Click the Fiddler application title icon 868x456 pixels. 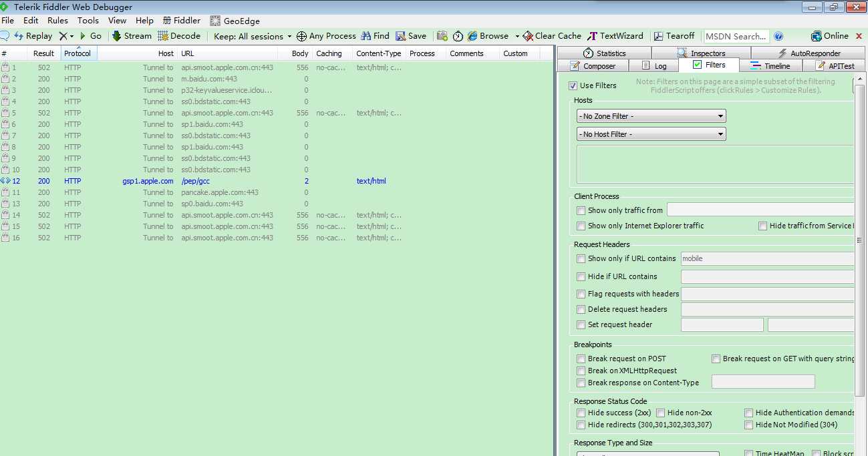point(5,7)
